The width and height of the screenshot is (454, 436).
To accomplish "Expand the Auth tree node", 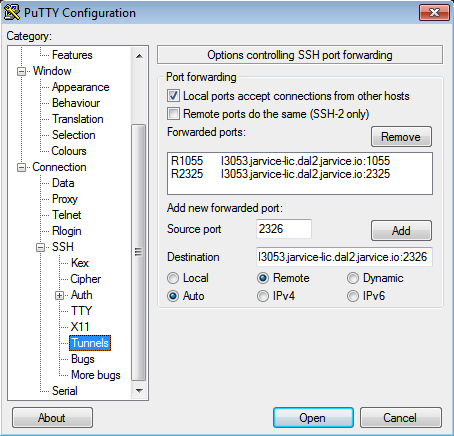I will click(59, 295).
